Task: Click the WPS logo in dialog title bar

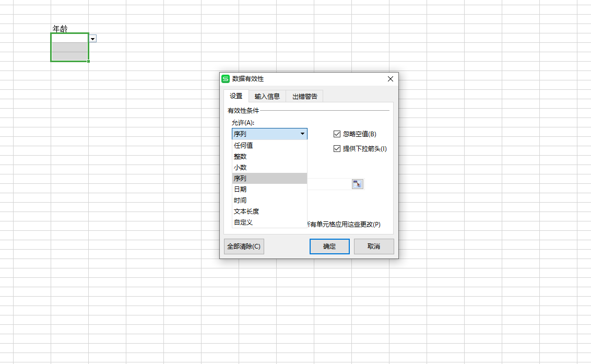Action: pyautogui.click(x=226, y=79)
